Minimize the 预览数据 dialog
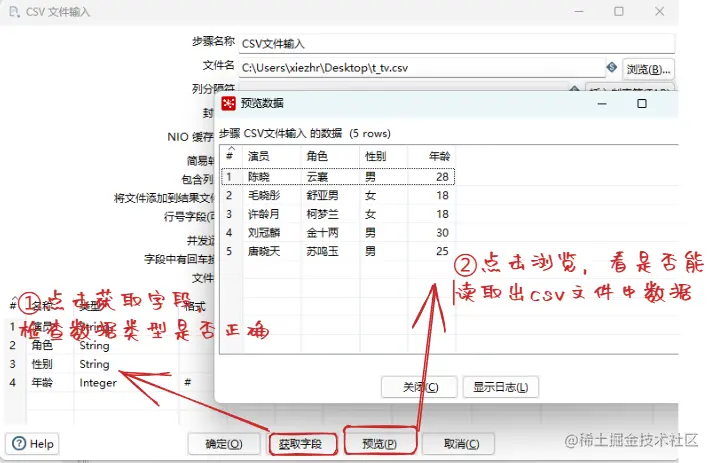 point(602,104)
